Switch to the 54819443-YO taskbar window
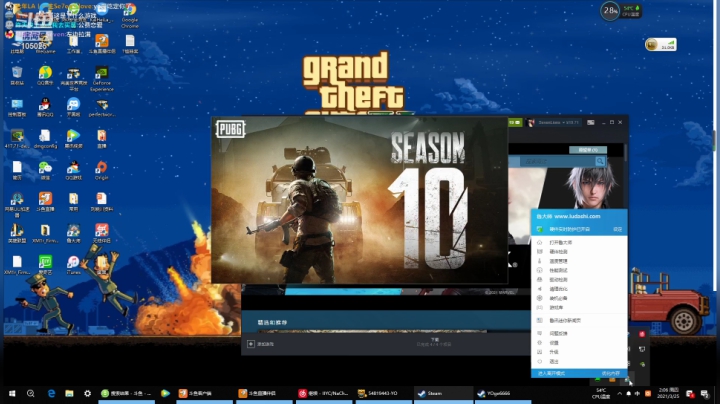Image resolution: width=720 pixels, height=404 pixels. [x=383, y=393]
